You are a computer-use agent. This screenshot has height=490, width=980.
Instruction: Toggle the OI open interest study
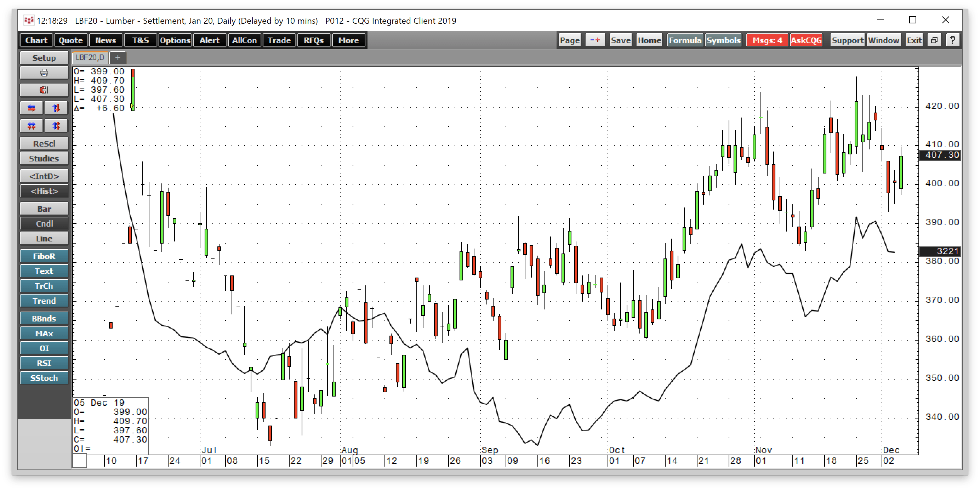(x=44, y=348)
